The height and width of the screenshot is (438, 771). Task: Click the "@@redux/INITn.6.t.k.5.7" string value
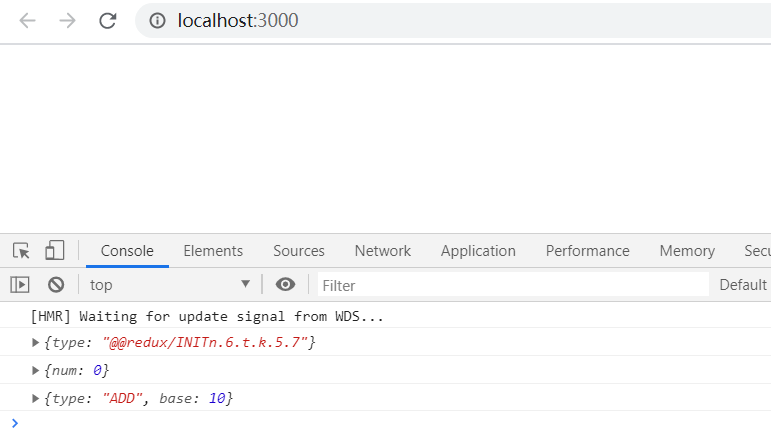(205, 343)
